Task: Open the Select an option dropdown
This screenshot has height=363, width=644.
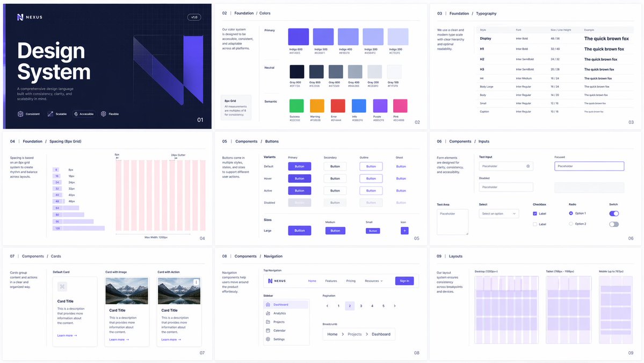Action: click(500, 213)
